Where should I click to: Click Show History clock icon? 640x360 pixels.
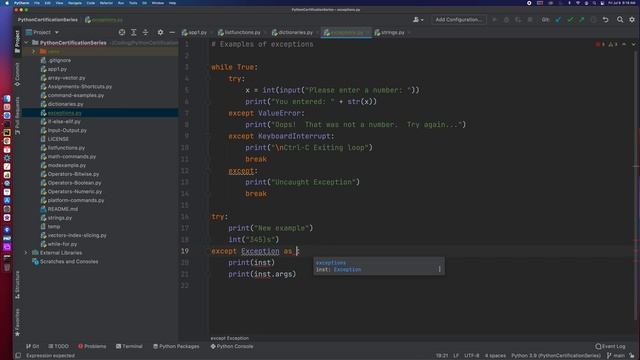point(593,20)
